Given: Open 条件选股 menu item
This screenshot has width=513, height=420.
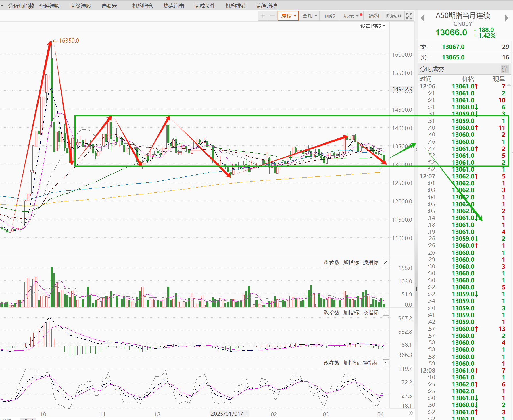Looking at the screenshot, I should 50,6.
